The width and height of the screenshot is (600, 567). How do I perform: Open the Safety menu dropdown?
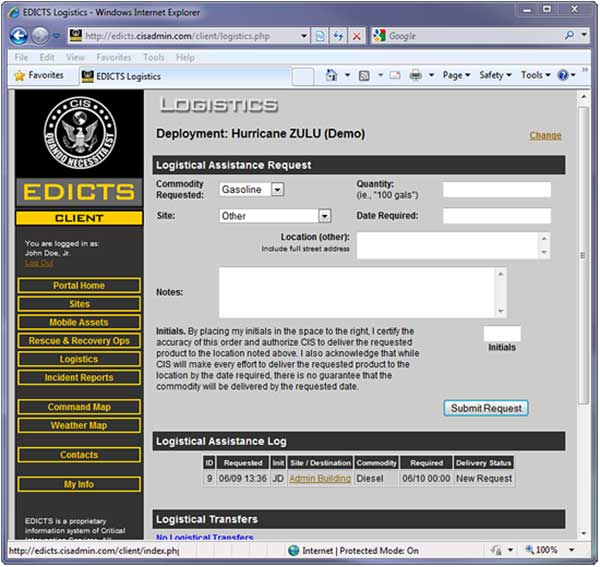[495, 75]
